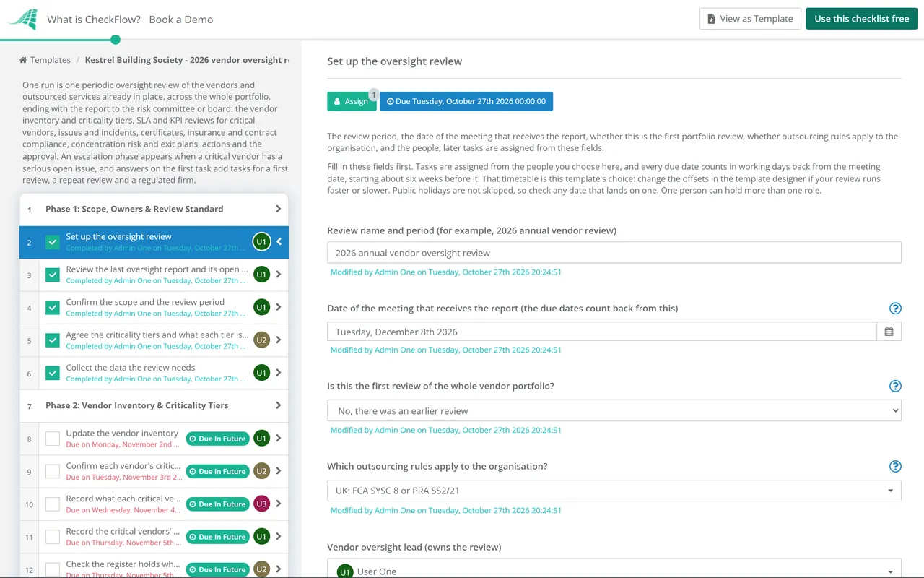Open task Update the vendor inventory

pos(122,433)
